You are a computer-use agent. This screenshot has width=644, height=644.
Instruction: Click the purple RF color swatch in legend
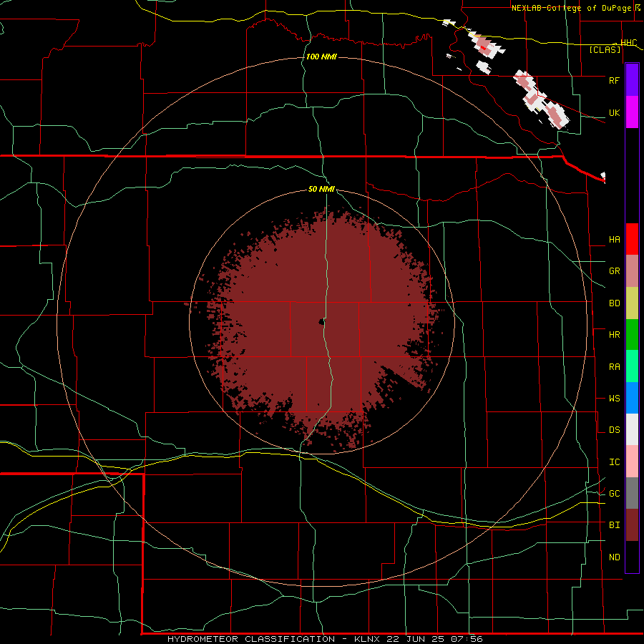[x=632, y=80]
